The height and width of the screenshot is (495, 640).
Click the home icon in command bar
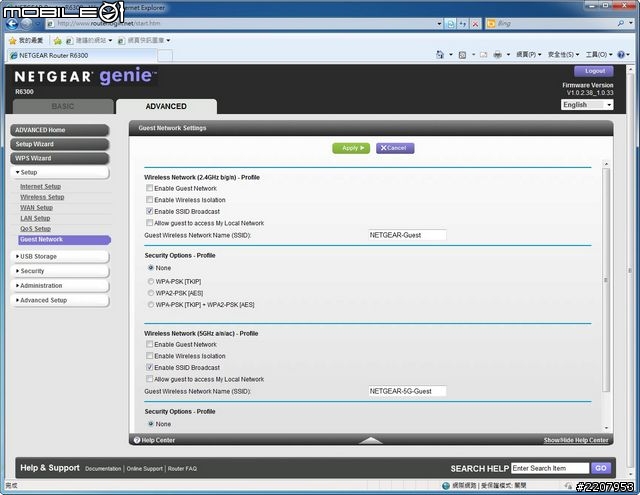coord(440,54)
